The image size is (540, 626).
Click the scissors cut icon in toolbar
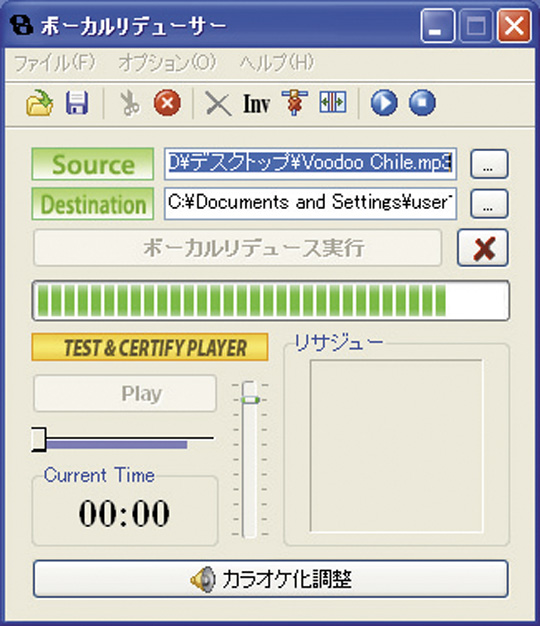coord(129,103)
